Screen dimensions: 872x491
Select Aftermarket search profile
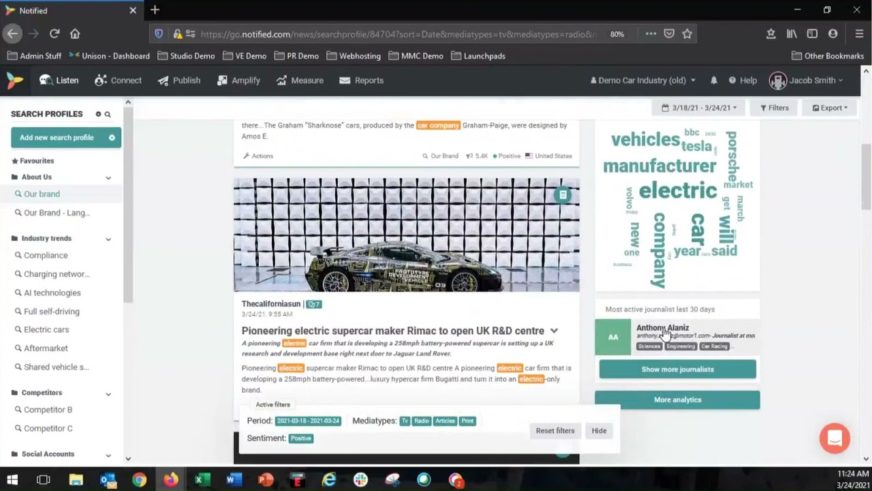(41, 348)
